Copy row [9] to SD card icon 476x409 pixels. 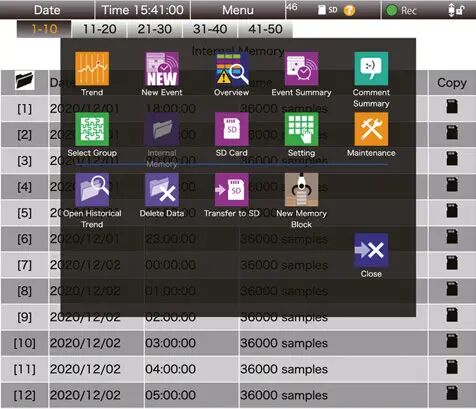pyautogui.click(x=452, y=315)
